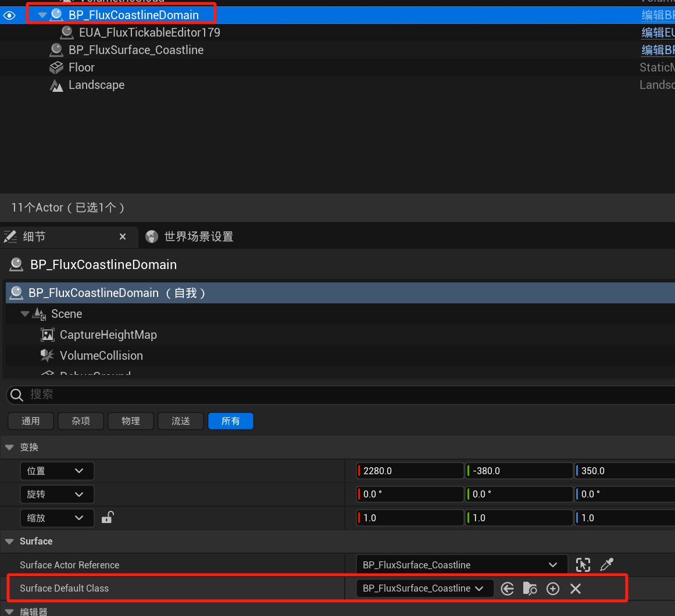675x616 pixels.
Task: Filter properties by 流送
Action: pyautogui.click(x=181, y=421)
